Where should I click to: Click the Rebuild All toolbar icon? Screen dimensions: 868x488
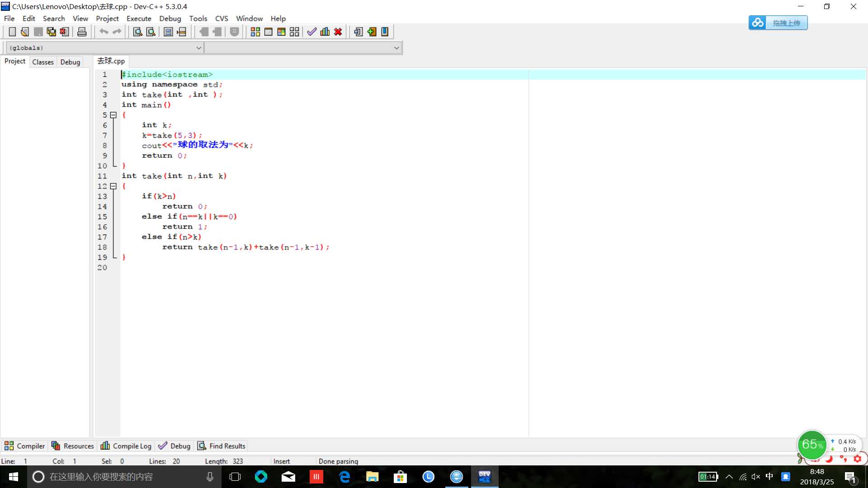tap(295, 32)
